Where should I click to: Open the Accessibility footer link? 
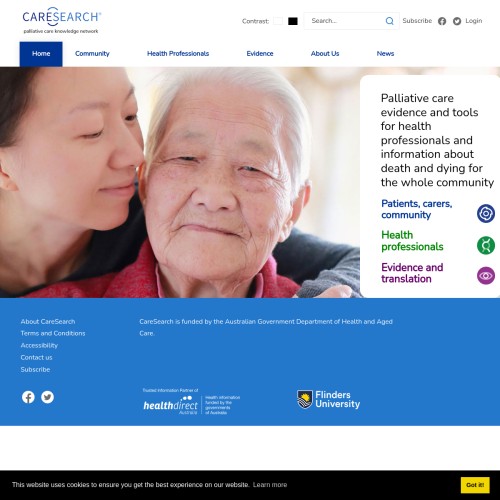[x=39, y=345]
